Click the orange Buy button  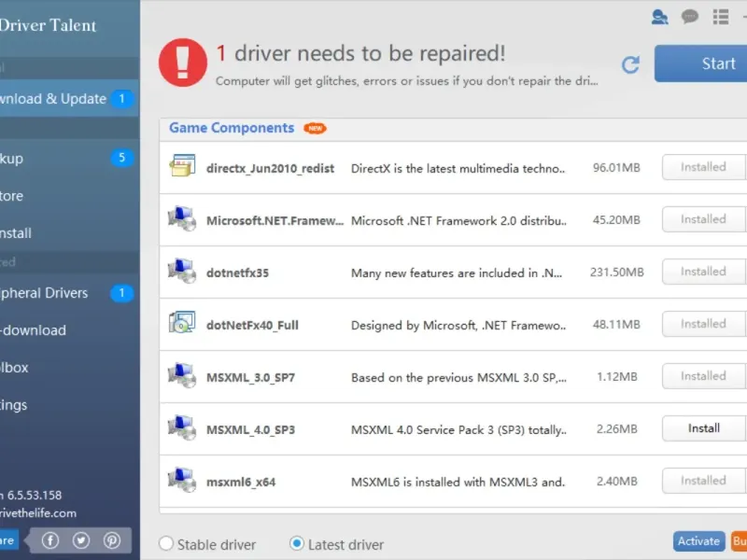[739, 541]
